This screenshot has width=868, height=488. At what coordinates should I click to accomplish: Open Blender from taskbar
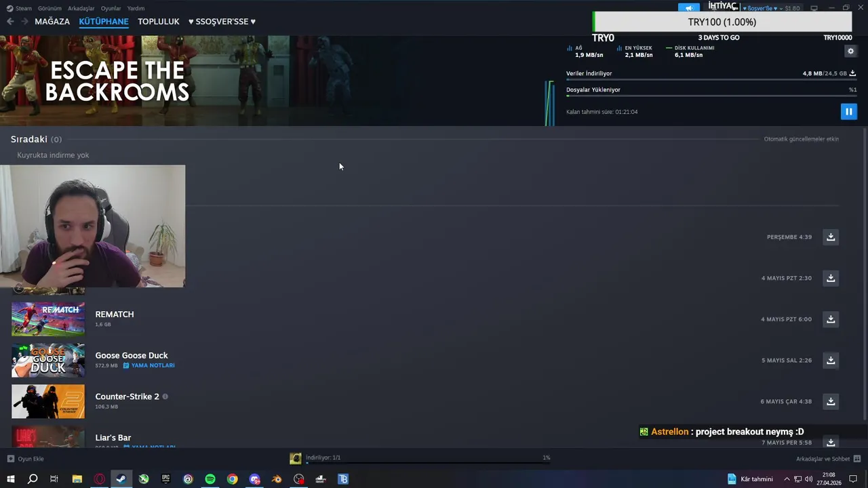[277, 479]
